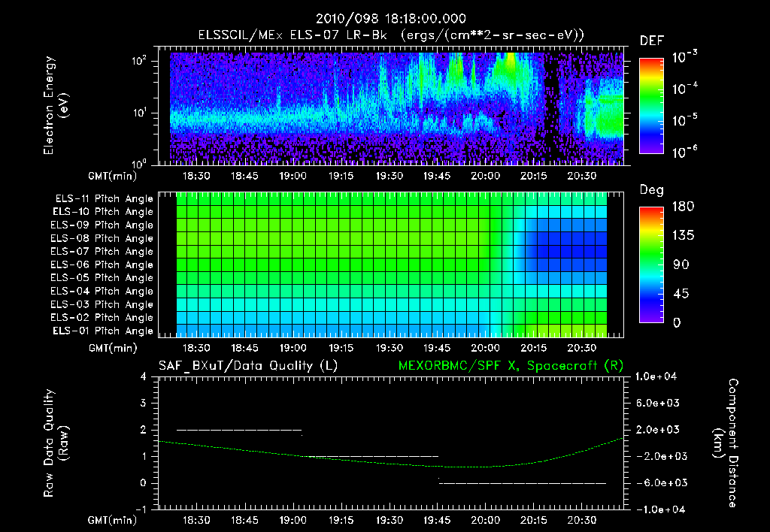Click the GMT(min) label under the spectrogram
This screenshot has height=532, width=770.
point(113,176)
